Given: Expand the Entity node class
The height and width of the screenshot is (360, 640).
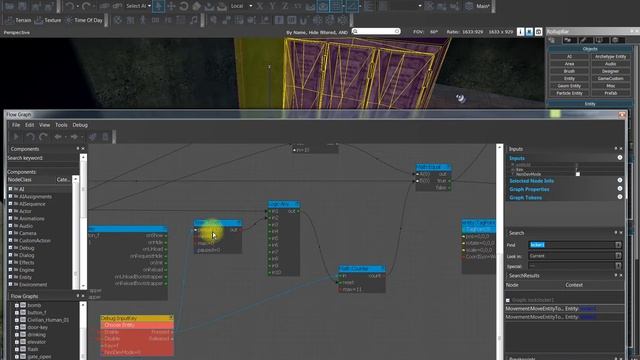Looking at the screenshot, I should 11,277.
